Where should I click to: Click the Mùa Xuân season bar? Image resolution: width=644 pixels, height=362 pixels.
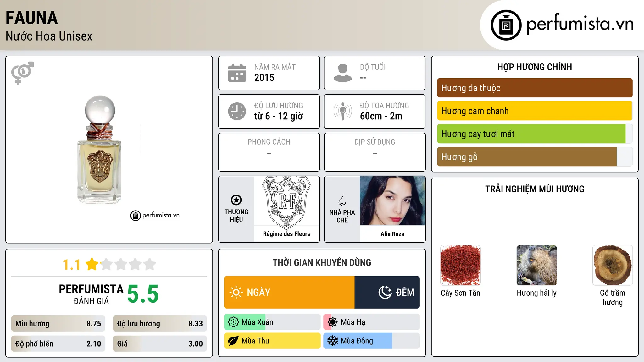point(272,322)
